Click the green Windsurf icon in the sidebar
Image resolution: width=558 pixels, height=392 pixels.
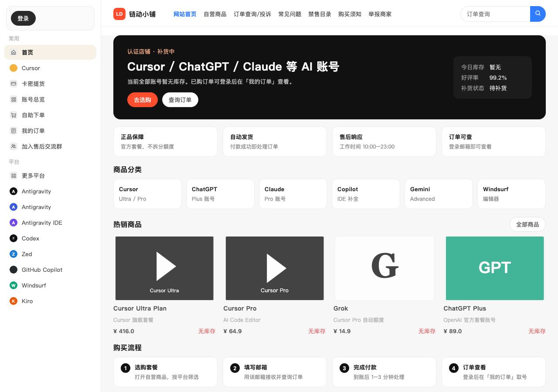tap(14, 285)
